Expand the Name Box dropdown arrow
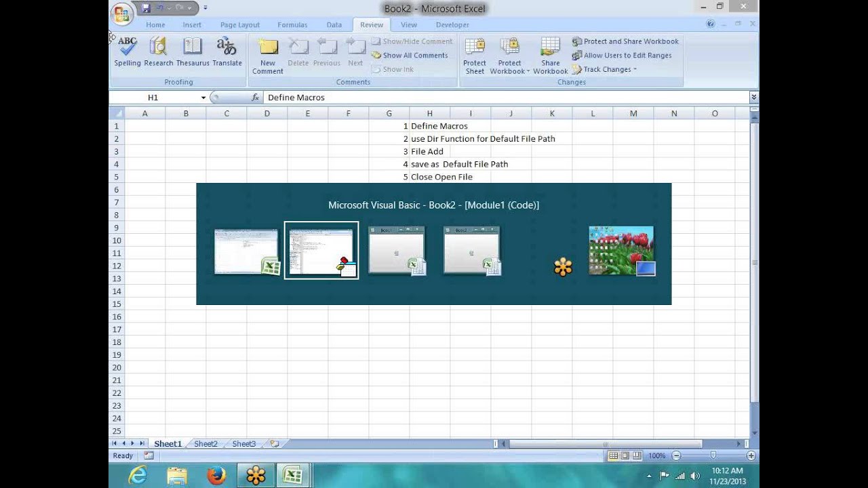The width and height of the screenshot is (868, 488). point(203,98)
